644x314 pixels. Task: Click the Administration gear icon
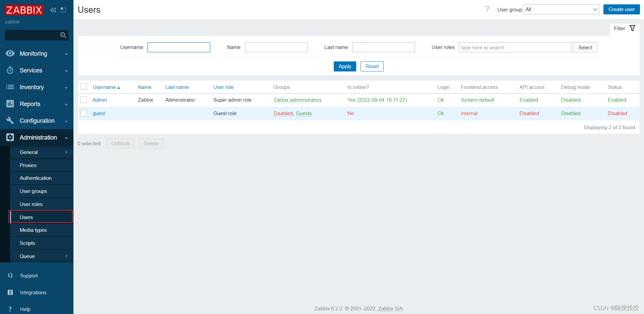coord(10,137)
